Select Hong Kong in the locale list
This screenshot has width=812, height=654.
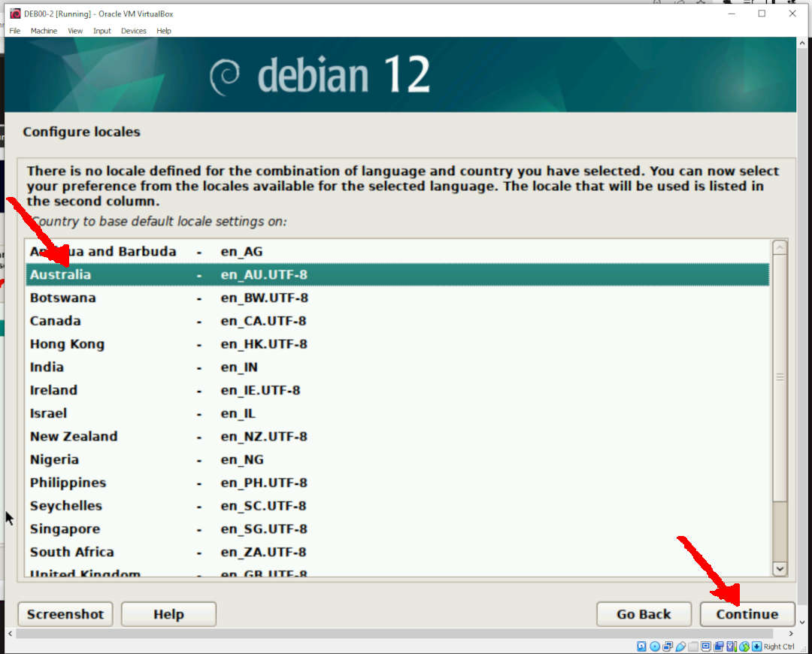click(397, 344)
